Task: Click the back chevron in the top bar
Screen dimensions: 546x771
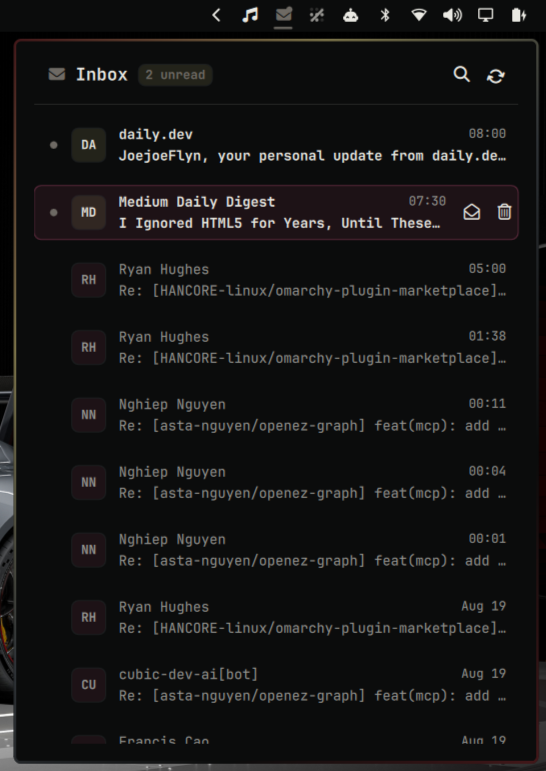Action: point(216,15)
